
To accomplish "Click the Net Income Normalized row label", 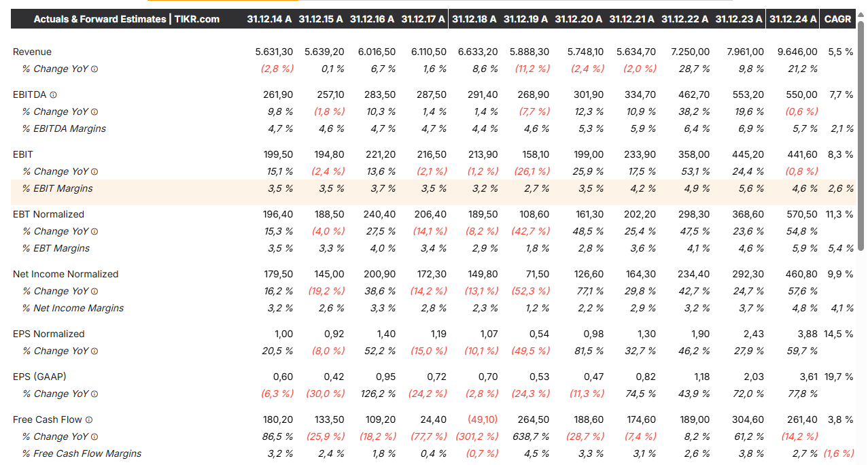I will 65,275.
